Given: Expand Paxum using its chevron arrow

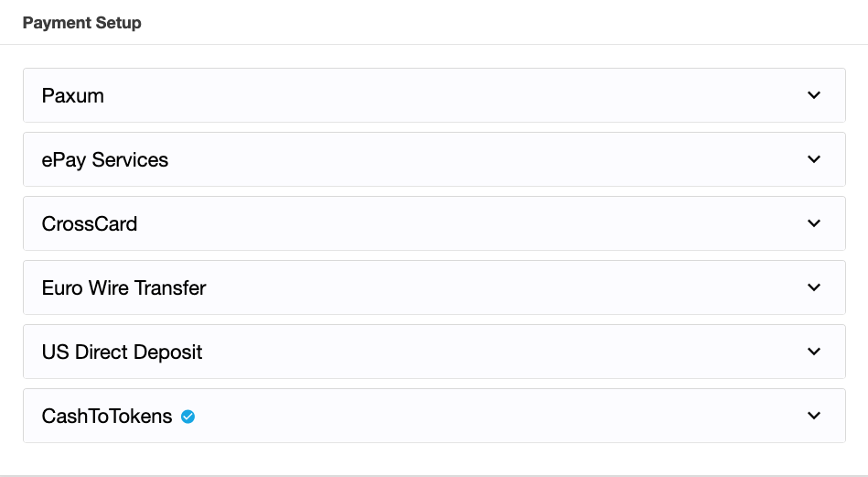Looking at the screenshot, I should [814, 95].
